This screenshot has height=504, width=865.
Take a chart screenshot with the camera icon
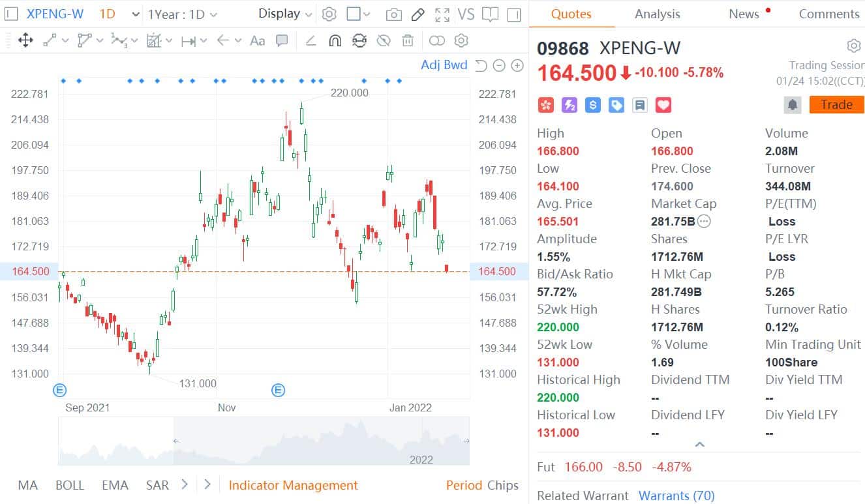(394, 14)
